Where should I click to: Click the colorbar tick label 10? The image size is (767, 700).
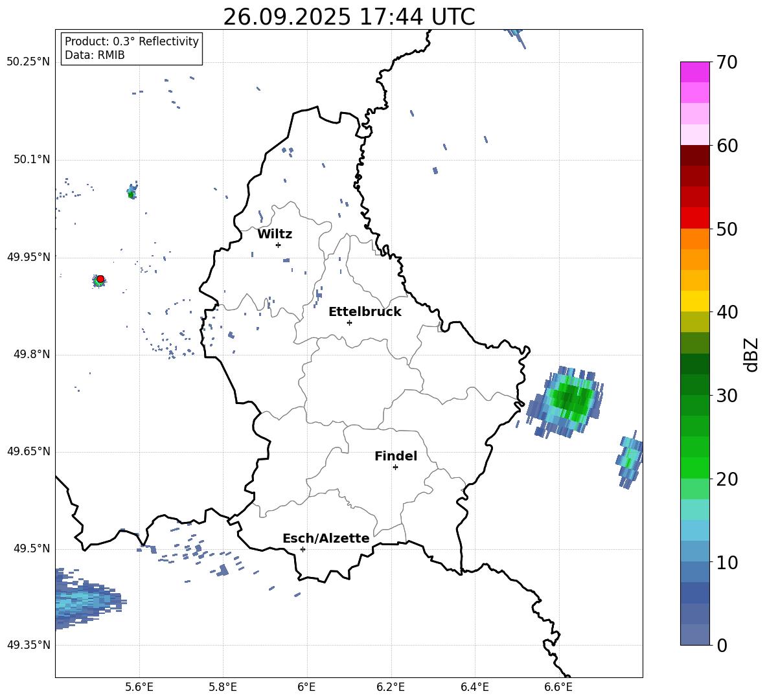726,562
